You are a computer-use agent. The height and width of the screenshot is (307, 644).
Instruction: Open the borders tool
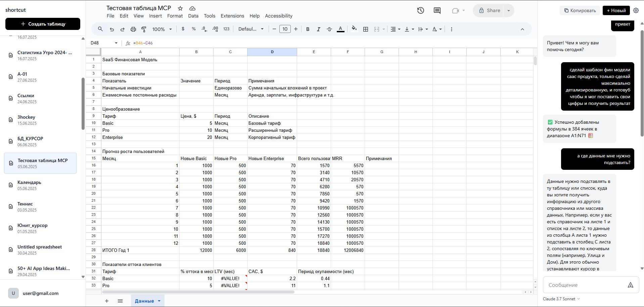click(366, 29)
